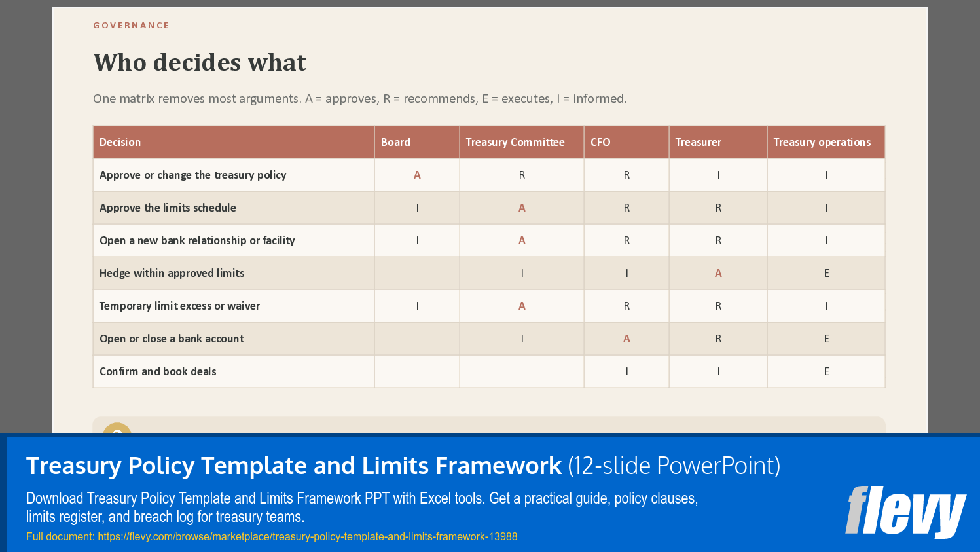
Task: Click Treasury Committee's 'R' in treasury policy row
Action: [522, 175]
